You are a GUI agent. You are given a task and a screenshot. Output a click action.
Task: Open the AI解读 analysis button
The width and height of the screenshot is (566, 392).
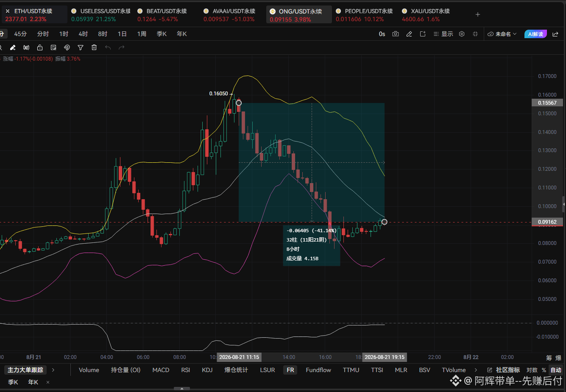(x=535, y=34)
